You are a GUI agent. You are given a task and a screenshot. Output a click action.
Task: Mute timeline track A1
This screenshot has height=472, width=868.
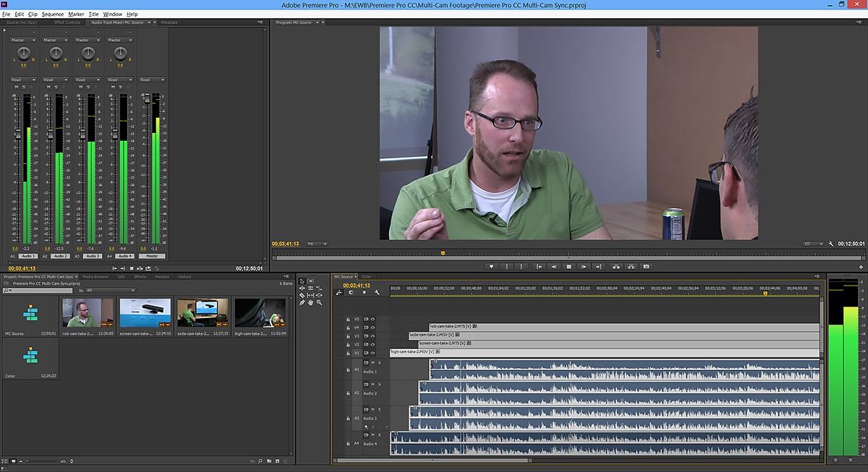click(373, 362)
